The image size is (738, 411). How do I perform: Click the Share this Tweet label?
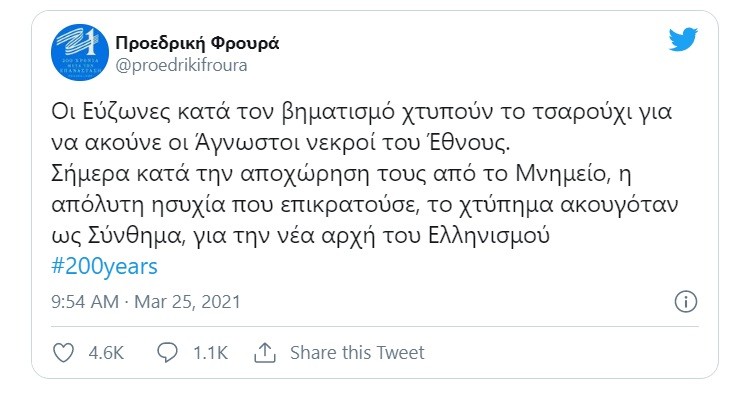coord(357,352)
